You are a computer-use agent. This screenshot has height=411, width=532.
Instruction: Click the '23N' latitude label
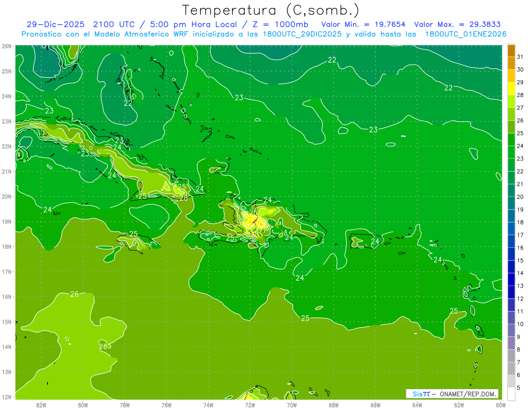click(x=7, y=121)
